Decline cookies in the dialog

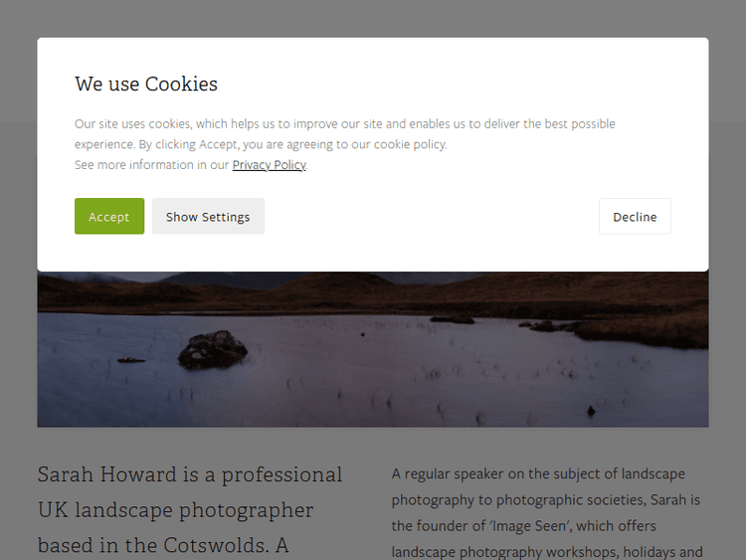point(635,217)
